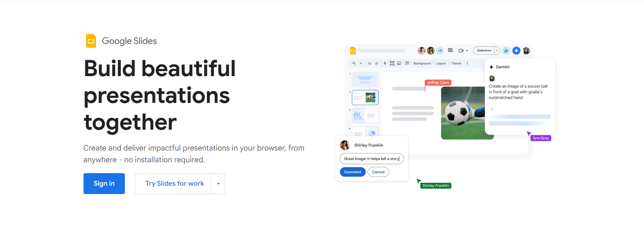Click the Create an image of a soccer ball prompt

coord(518,92)
